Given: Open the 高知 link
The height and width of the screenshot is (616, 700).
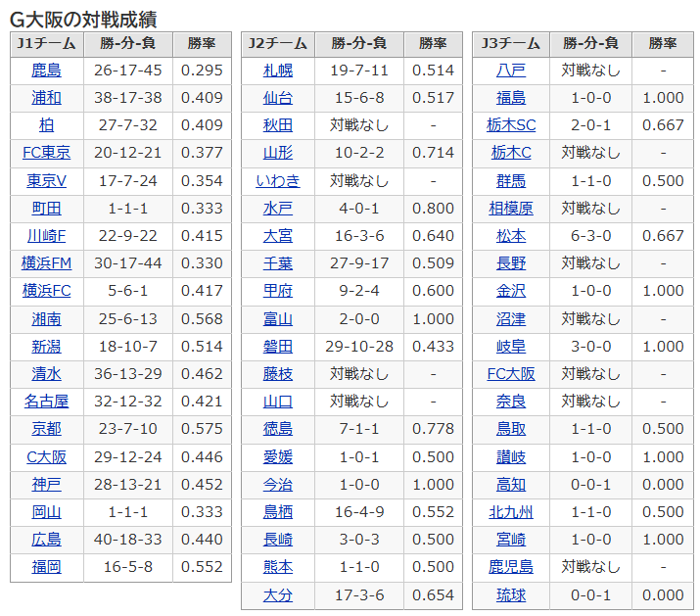Looking at the screenshot, I should click(x=511, y=485).
